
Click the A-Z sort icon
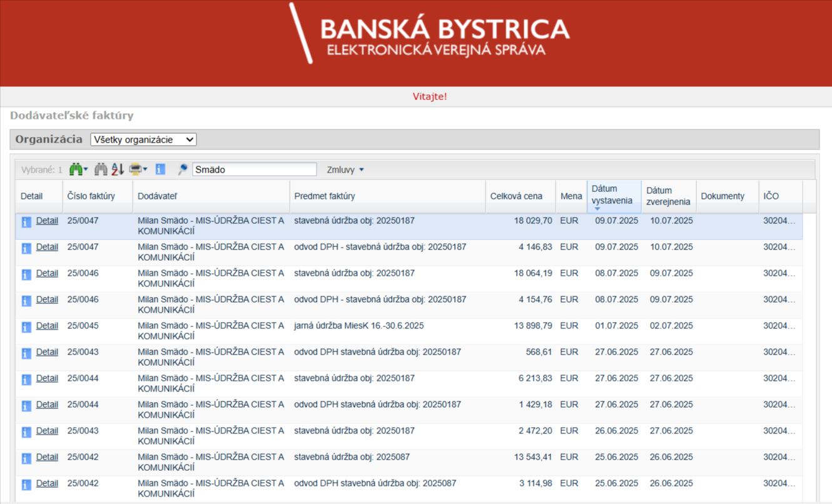coord(118,169)
